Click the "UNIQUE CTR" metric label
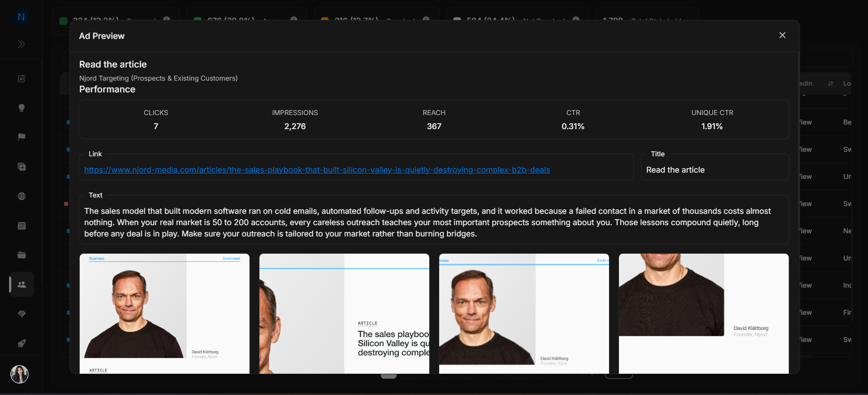This screenshot has height=395, width=868. coord(712,113)
